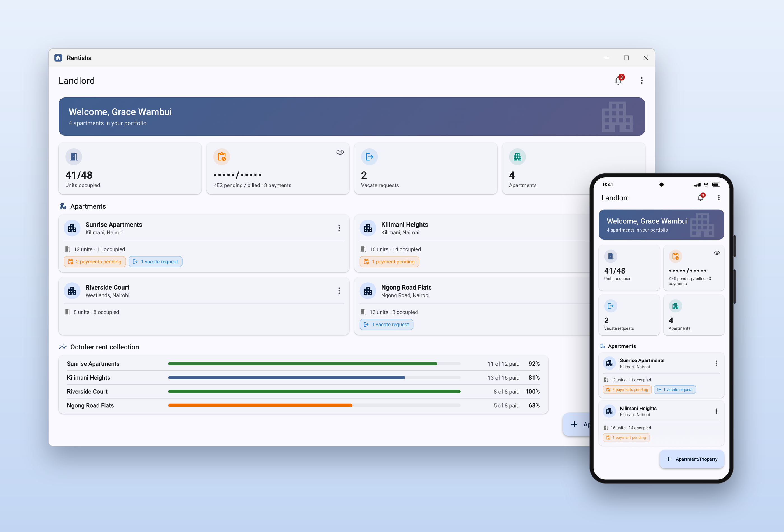This screenshot has width=784, height=532.
Task: Click the teal Apartments count icon
Action: tap(517, 157)
